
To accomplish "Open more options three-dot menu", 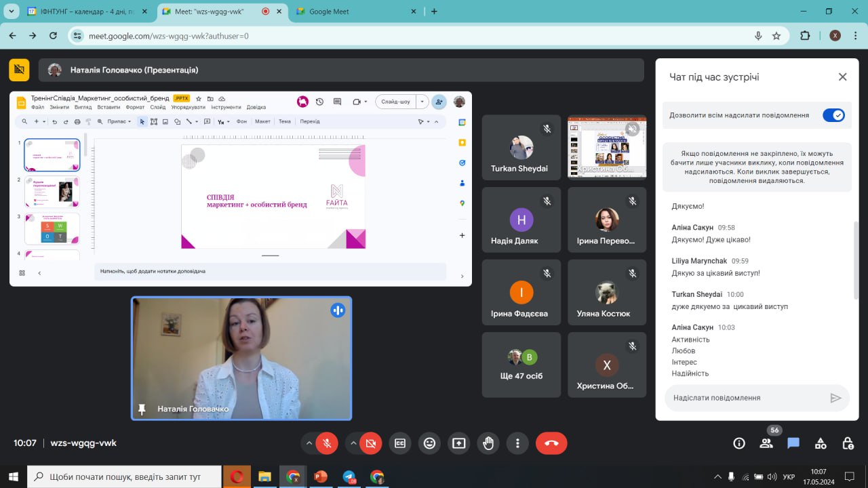I will (517, 443).
